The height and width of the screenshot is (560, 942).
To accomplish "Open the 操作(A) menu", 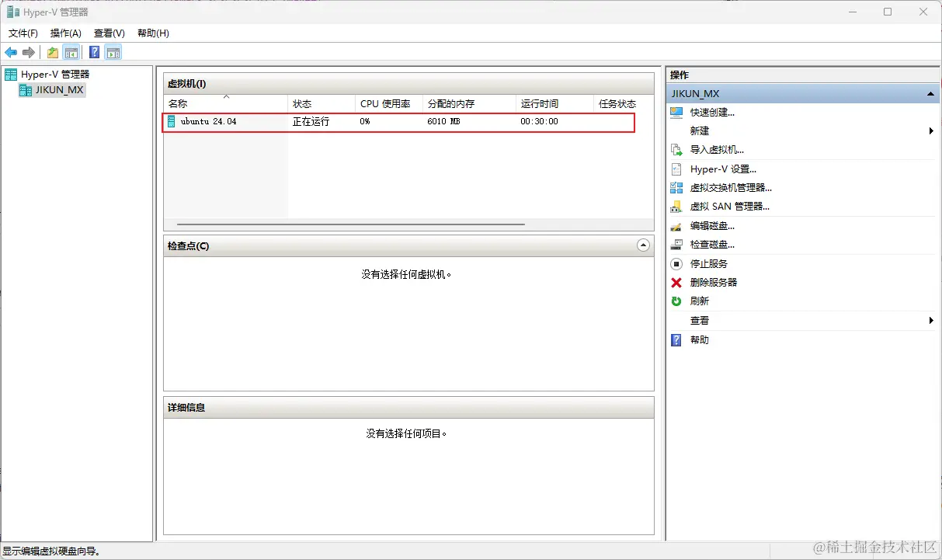I will click(x=66, y=33).
